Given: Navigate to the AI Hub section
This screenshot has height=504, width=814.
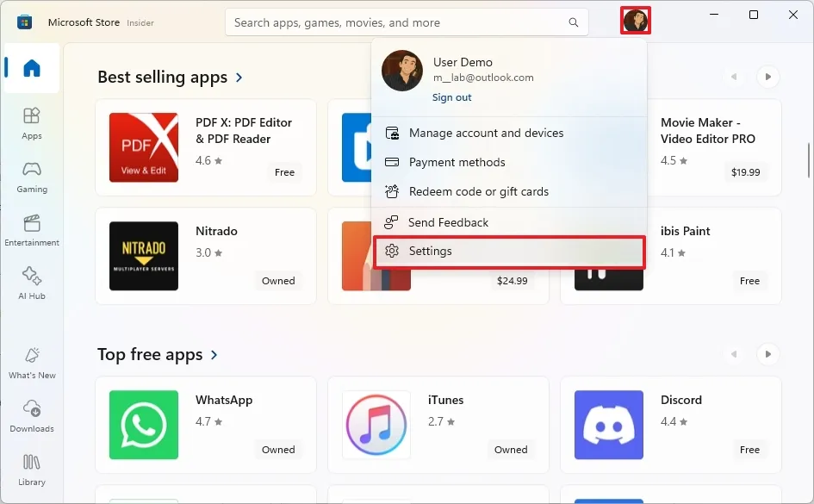Looking at the screenshot, I should coord(32,283).
